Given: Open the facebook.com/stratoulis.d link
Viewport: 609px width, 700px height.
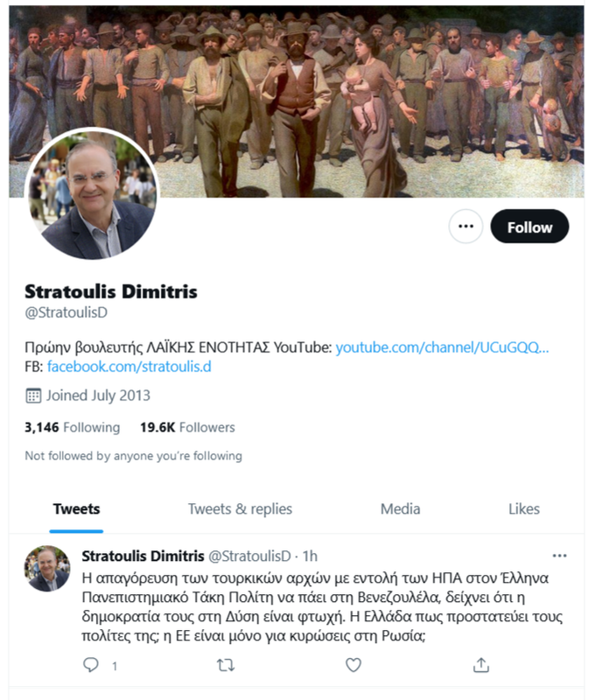Looking at the screenshot, I should [129, 367].
